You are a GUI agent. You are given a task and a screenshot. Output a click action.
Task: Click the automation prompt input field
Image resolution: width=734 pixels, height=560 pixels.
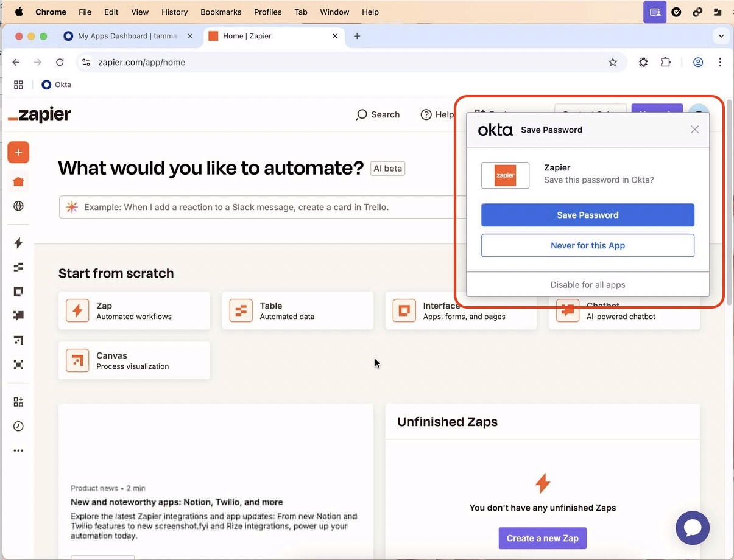262,207
